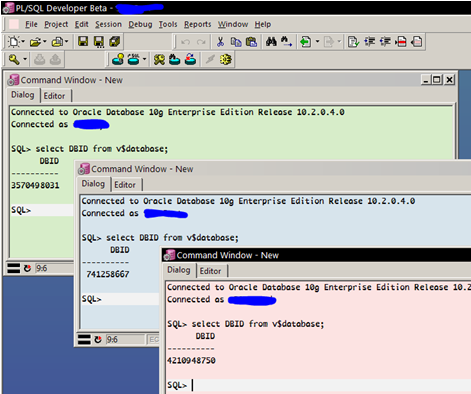
Task: Click the Explain Plan SQL database icon
Action: (134, 59)
